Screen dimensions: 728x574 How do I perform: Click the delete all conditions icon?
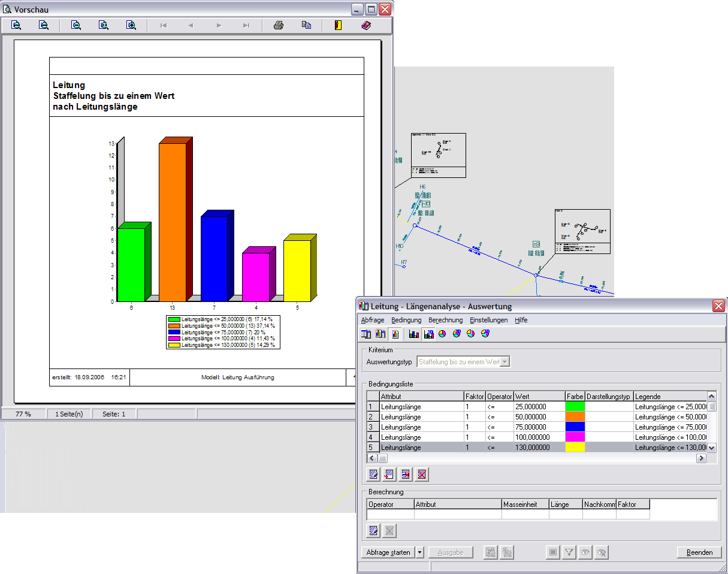tap(422, 475)
